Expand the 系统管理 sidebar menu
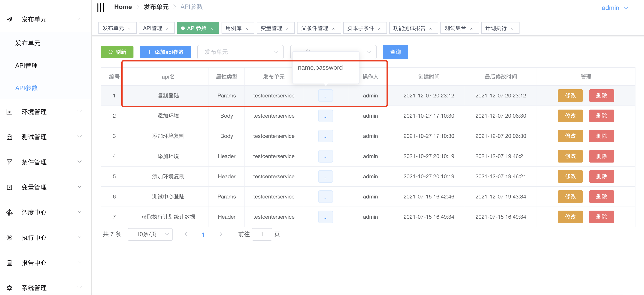Screen dimensions: 644x295 (80, 287)
